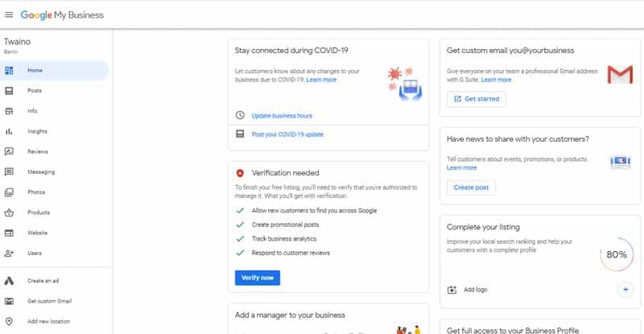Click the Website sidebar icon
This screenshot has width=644, height=334.
(9, 233)
